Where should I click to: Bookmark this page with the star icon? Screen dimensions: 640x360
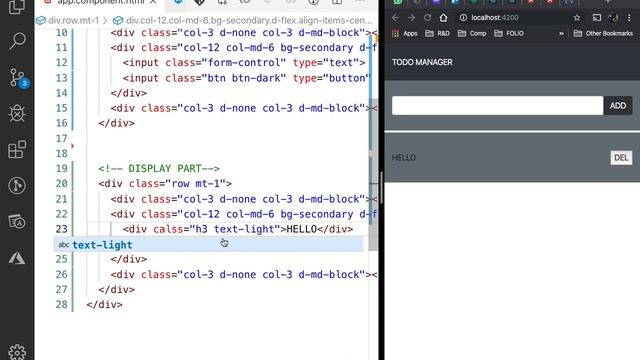(x=577, y=18)
